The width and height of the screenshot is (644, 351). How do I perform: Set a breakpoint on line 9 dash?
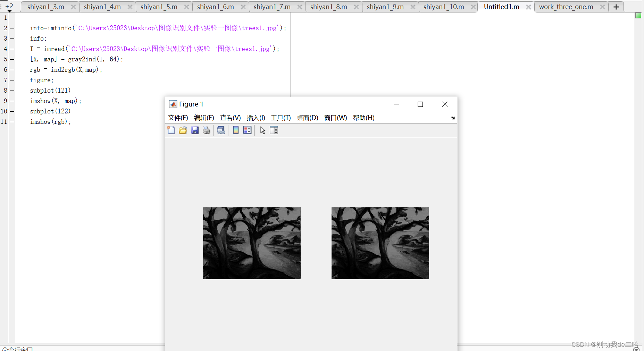pyautogui.click(x=12, y=101)
